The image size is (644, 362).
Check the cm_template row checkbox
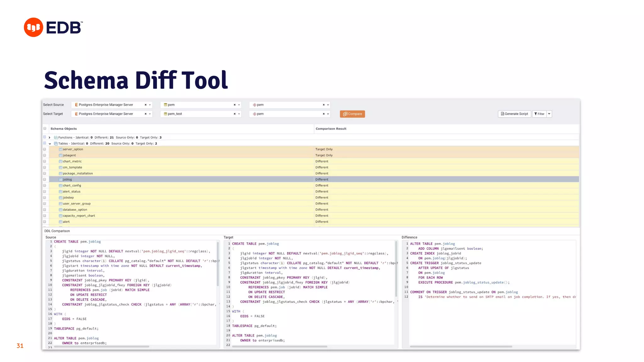click(x=45, y=167)
